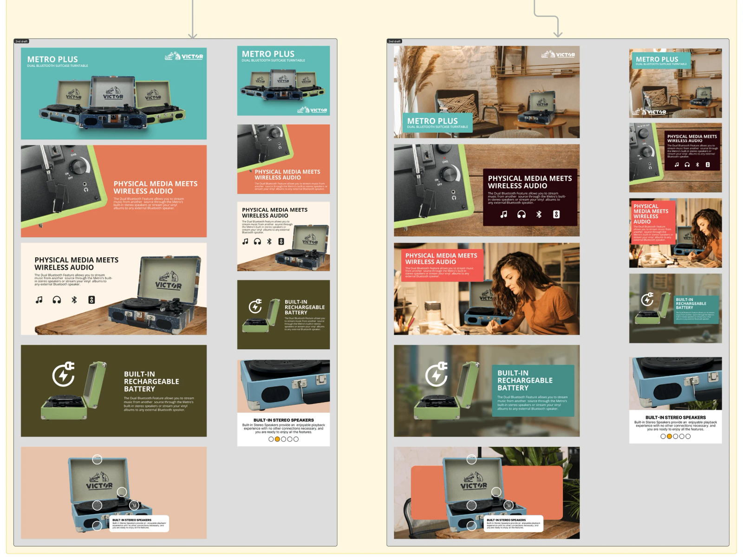
Task: Click the speaker icon on the wide cream banner
Action: (x=91, y=300)
